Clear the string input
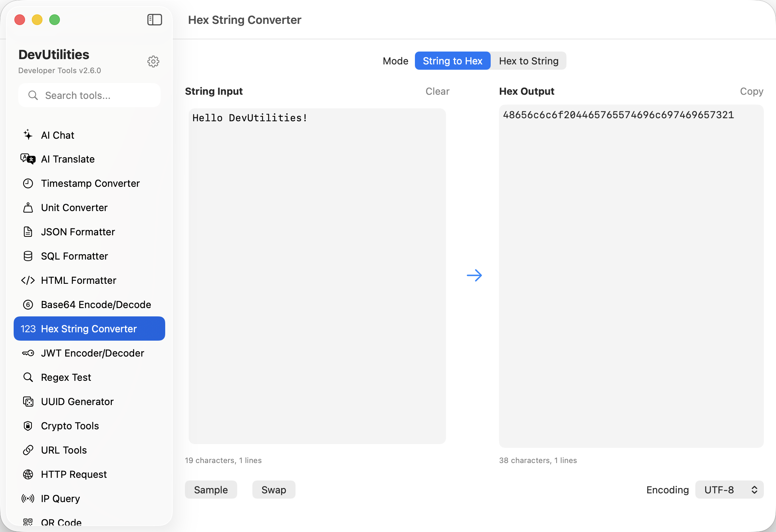This screenshot has height=532, width=776. click(x=437, y=91)
